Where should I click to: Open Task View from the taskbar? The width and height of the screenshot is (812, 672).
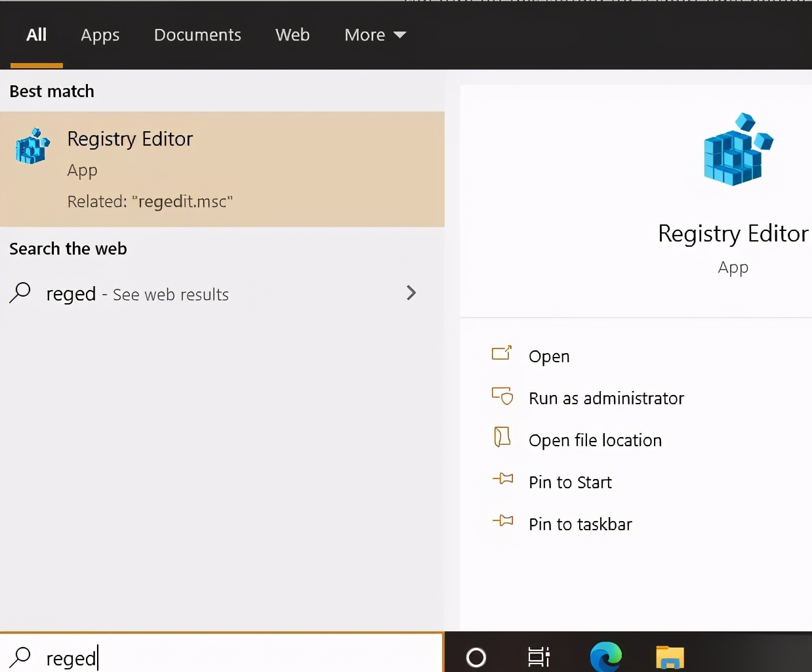click(538, 656)
